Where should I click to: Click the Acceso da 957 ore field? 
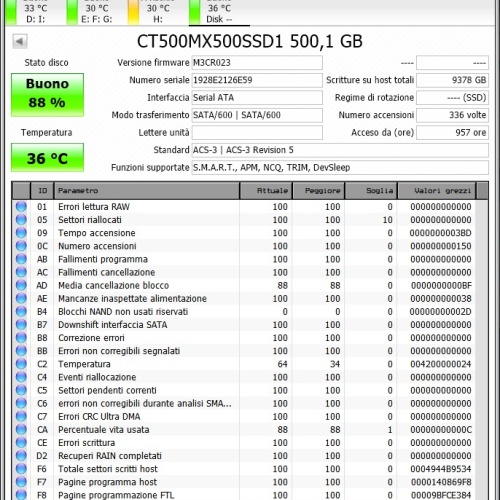pos(452,133)
